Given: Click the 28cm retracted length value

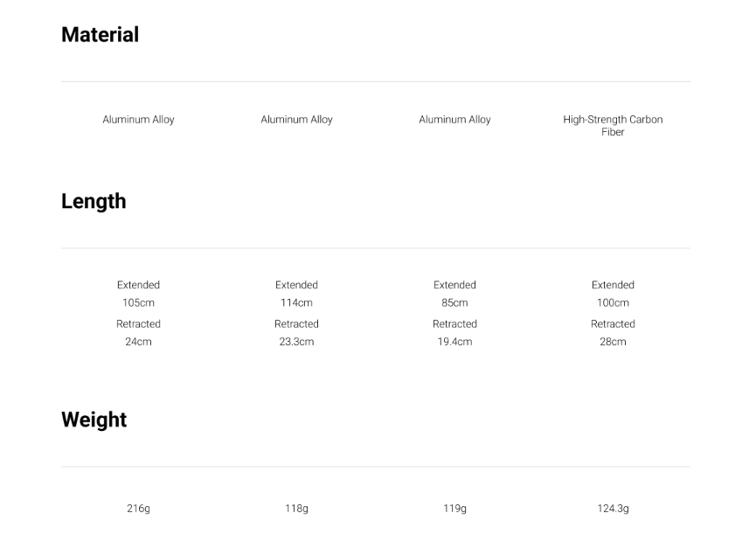Looking at the screenshot, I should click(613, 342).
